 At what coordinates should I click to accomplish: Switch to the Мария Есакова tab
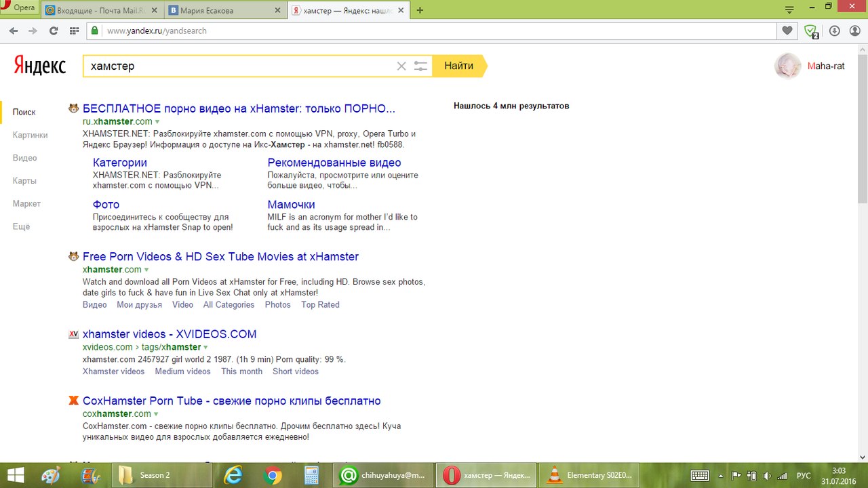click(x=225, y=10)
